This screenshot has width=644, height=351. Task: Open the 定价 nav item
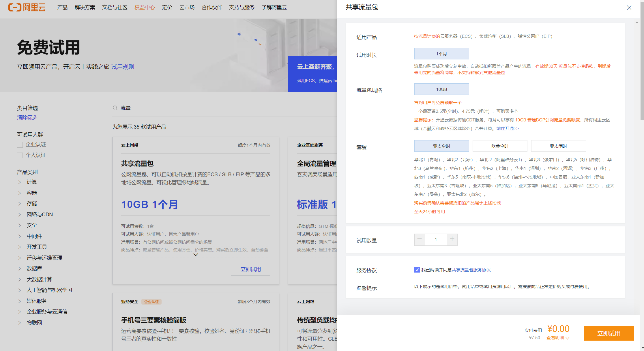(167, 7)
